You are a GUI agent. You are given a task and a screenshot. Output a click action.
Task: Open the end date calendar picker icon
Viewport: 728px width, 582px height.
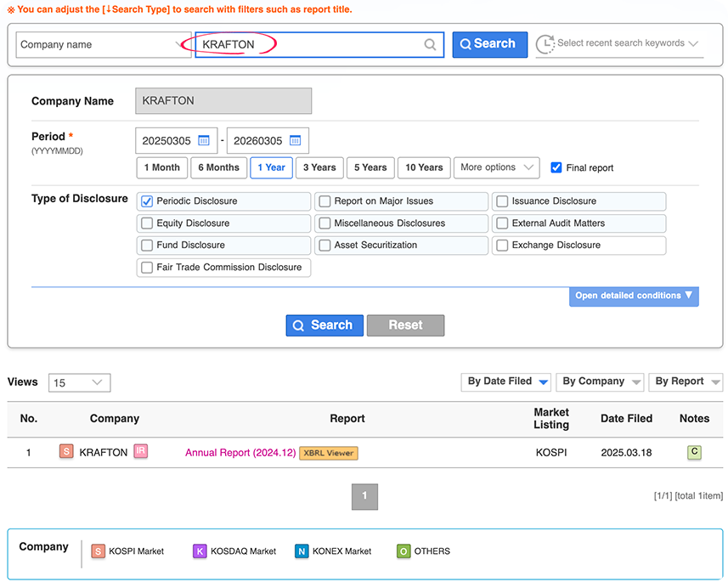click(x=296, y=140)
